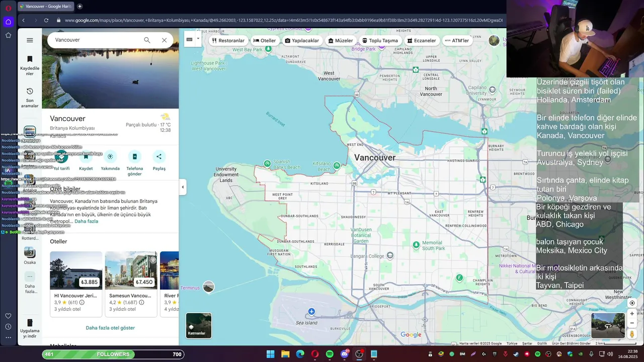The width and height of the screenshot is (644, 362).
Task: Click the Kitsilano Beach marker
Action: (x=337, y=165)
